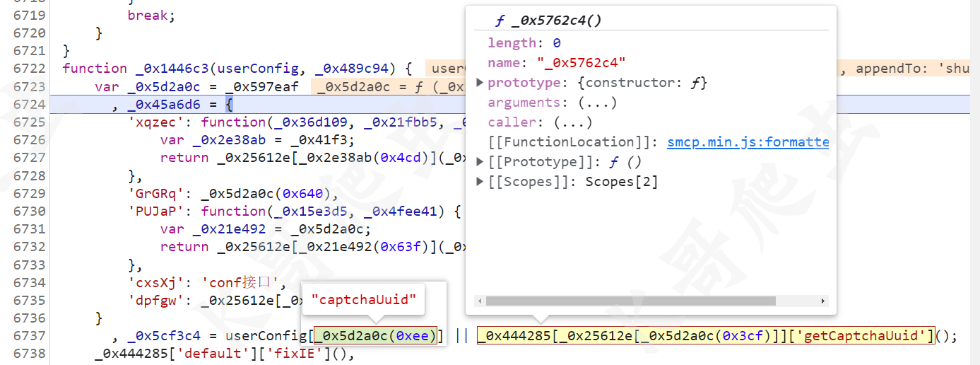Click line number 6722 in gutter

[x=29, y=69]
